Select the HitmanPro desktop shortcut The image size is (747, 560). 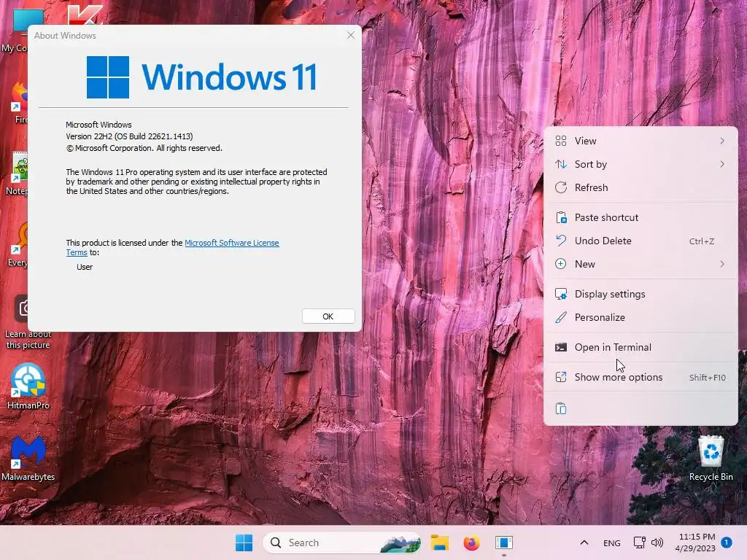pyautogui.click(x=28, y=386)
